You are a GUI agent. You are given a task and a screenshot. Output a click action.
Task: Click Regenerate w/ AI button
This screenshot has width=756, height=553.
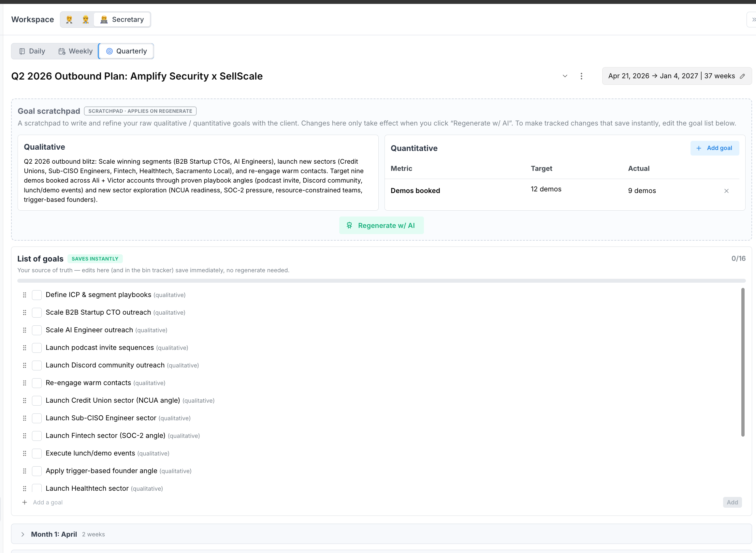[x=381, y=225]
